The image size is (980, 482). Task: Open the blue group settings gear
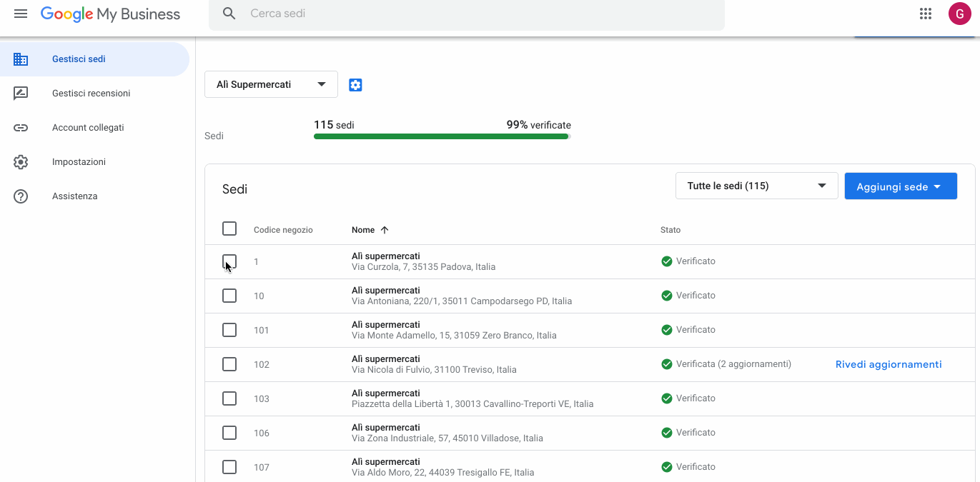coord(355,85)
